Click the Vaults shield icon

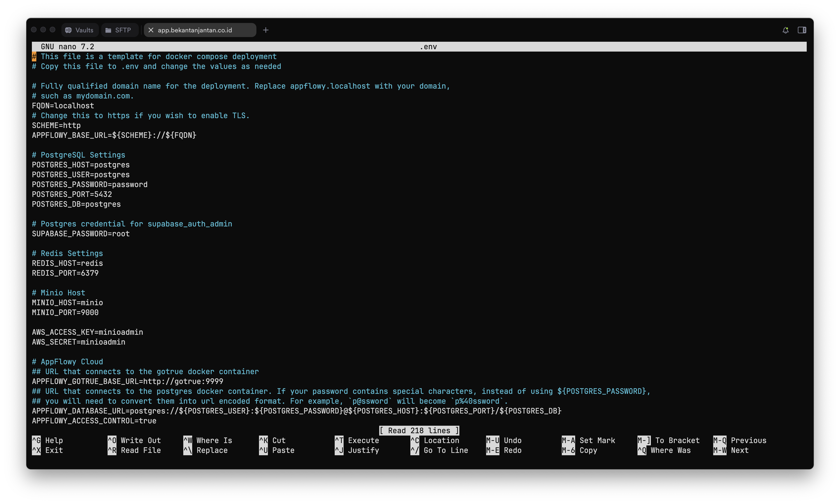68,30
